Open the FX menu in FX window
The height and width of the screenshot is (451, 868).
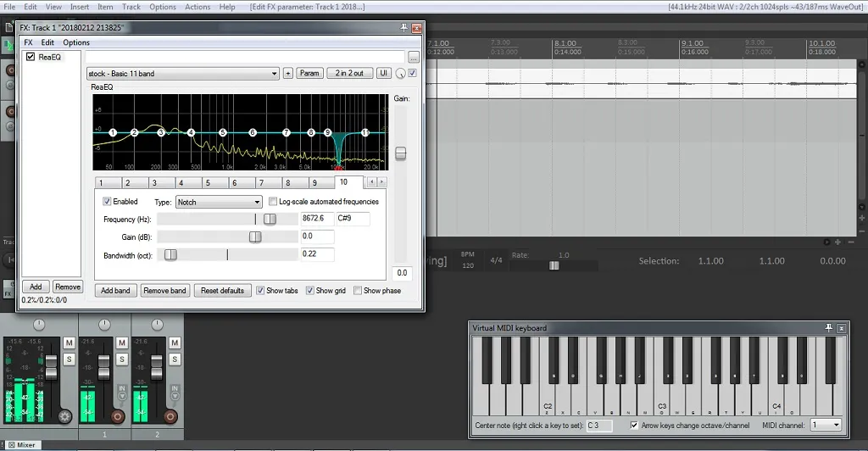[28, 42]
